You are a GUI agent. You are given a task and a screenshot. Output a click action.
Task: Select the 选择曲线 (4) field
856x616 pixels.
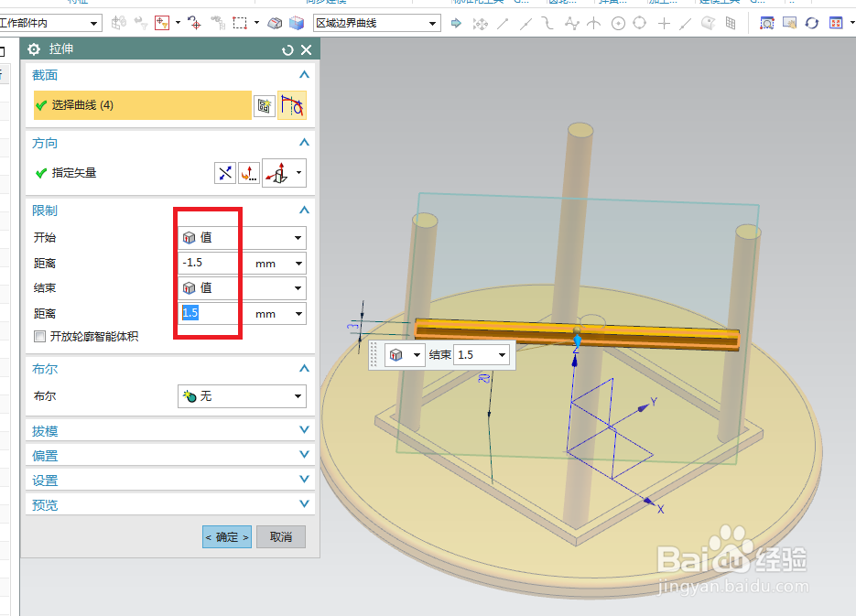click(x=143, y=105)
